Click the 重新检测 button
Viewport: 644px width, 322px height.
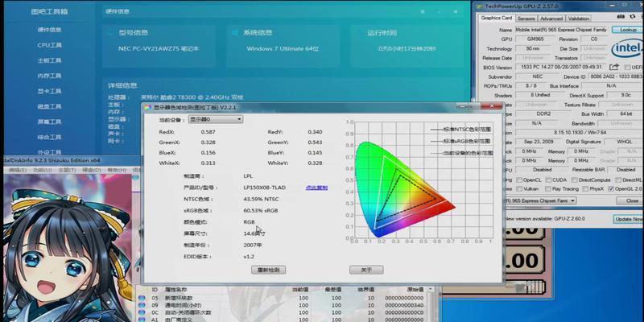[268, 270]
